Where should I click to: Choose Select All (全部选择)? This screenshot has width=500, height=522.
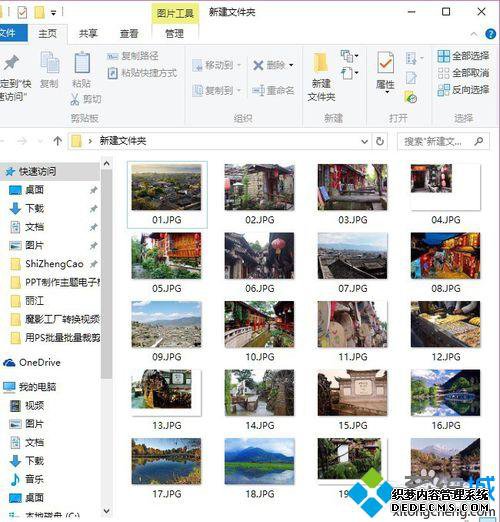pyautogui.click(x=464, y=56)
